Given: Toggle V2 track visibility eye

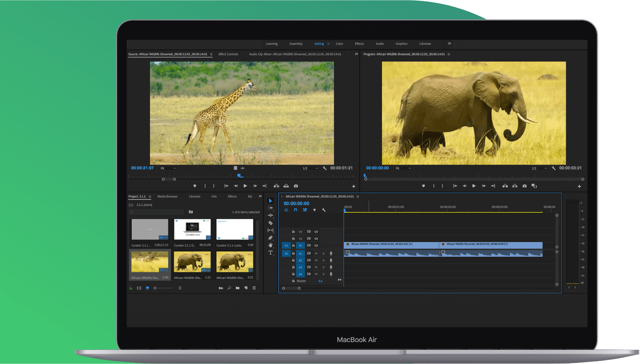Looking at the screenshot, I should (316, 239).
